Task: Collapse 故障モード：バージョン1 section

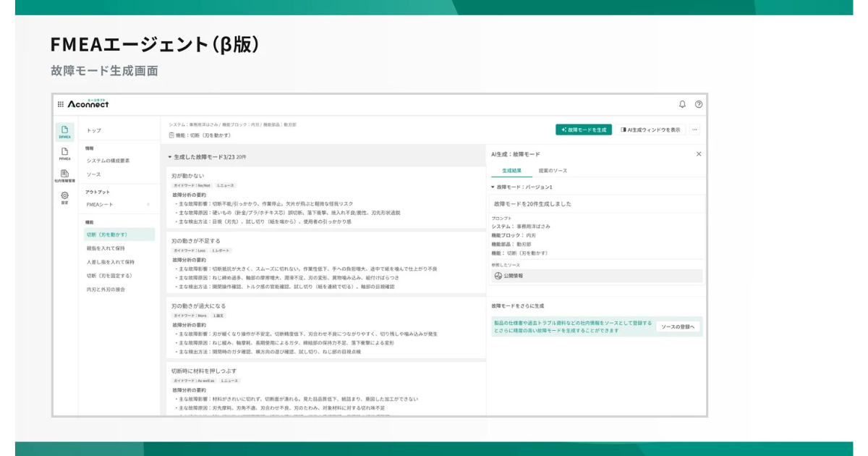Action: 493,187
